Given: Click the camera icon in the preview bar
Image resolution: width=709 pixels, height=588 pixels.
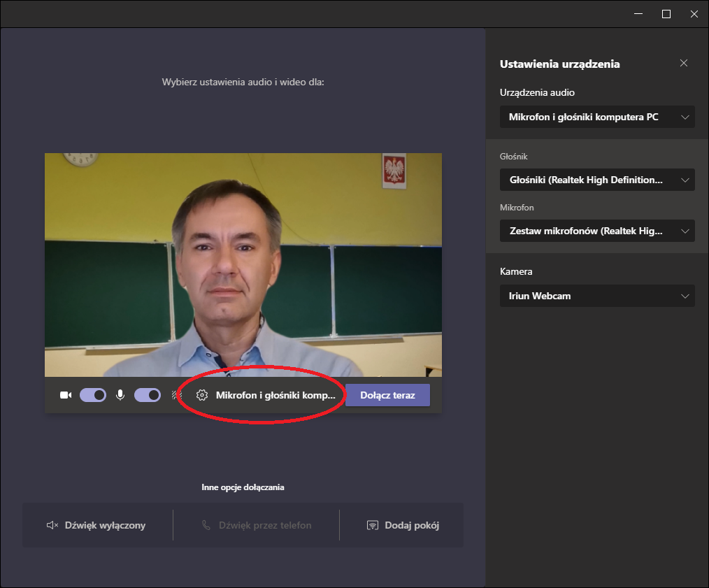Looking at the screenshot, I should click(66, 395).
